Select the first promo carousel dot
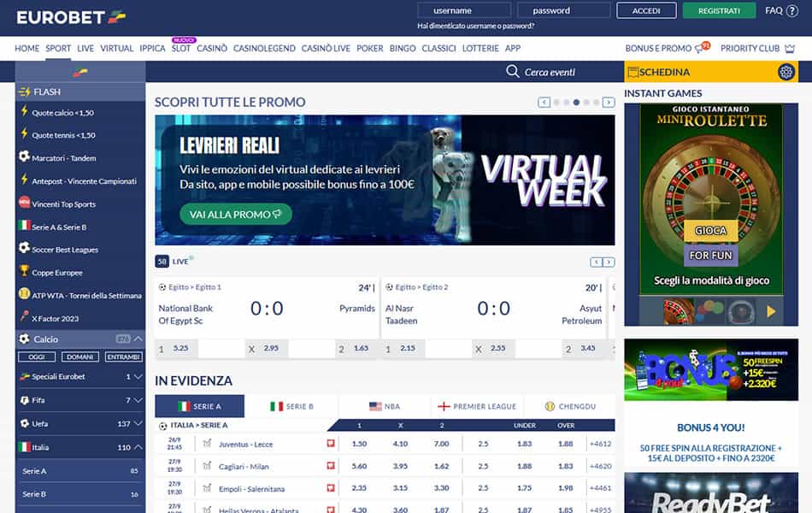This screenshot has width=812, height=513. [x=556, y=103]
